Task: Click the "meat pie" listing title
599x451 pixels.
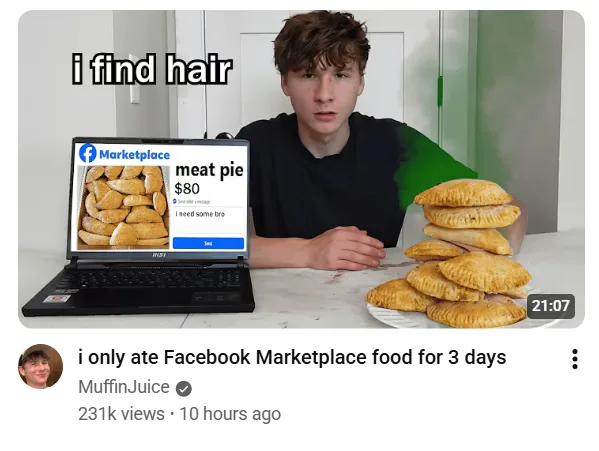Action: click(209, 170)
